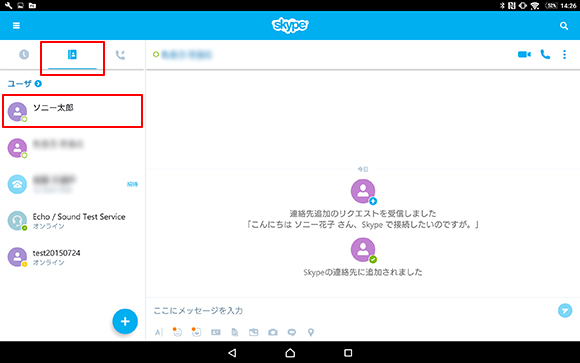
Task: Tap the contact's presence status indicator
Action: pyautogui.click(x=156, y=54)
